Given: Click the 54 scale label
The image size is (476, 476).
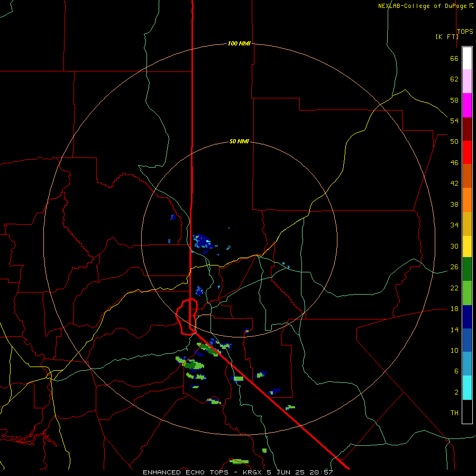Looking at the screenshot, I should click(x=454, y=121).
